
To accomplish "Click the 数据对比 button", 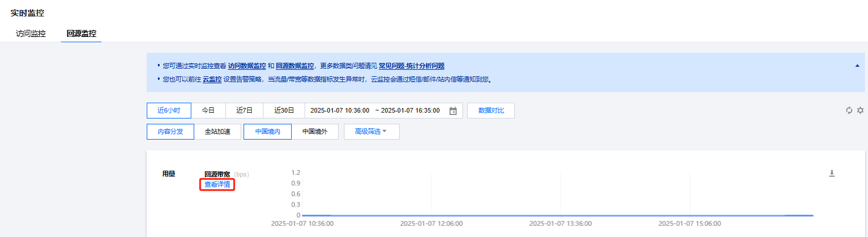I will [491, 110].
